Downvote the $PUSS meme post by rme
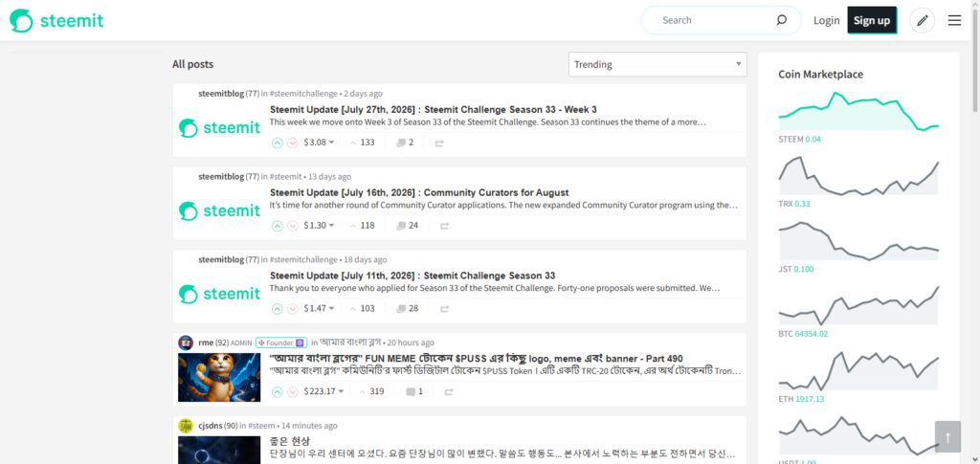 (293, 391)
